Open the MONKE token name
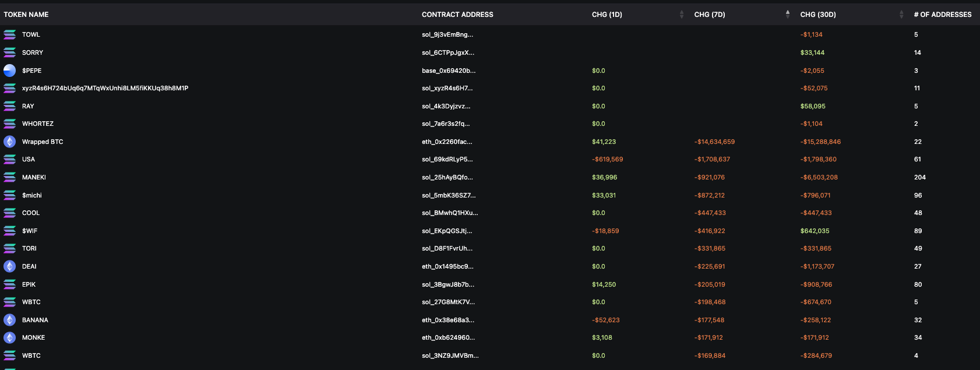Image resolution: width=980 pixels, height=370 pixels. (x=33, y=337)
